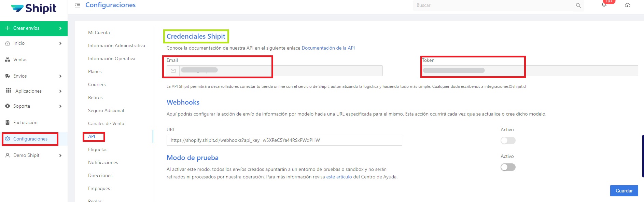Click the Ventas store icon

[x=8, y=59]
